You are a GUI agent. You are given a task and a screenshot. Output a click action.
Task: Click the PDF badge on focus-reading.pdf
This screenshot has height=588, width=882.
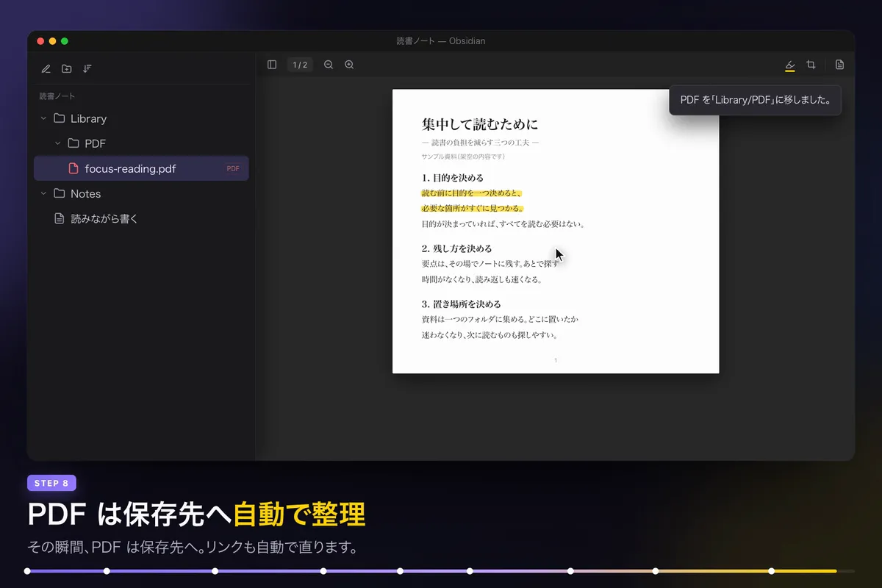(233, 168)
